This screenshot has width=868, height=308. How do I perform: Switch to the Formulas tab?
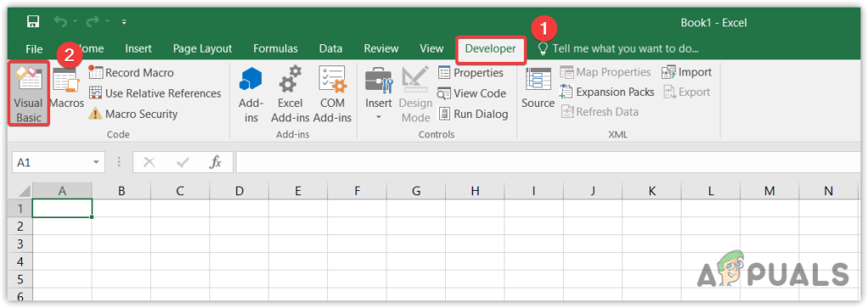275,48
